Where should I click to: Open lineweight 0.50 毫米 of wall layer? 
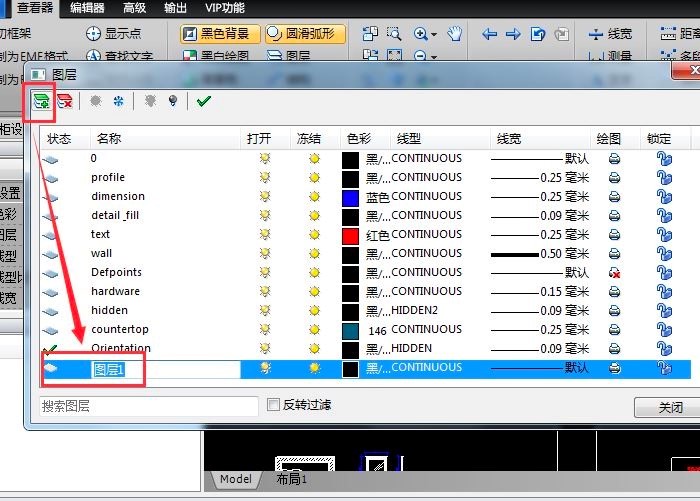pyautogui.click(x=540, y=254)
